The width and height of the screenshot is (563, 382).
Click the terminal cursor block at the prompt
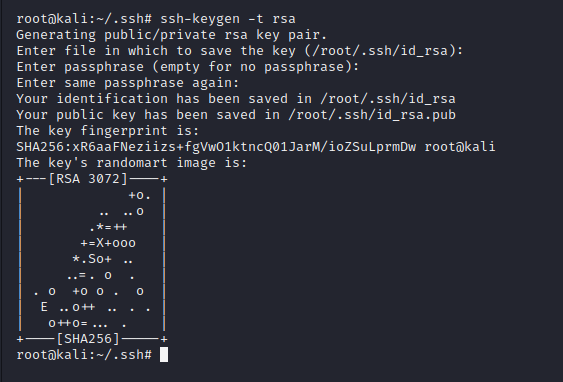click(164, 354)
